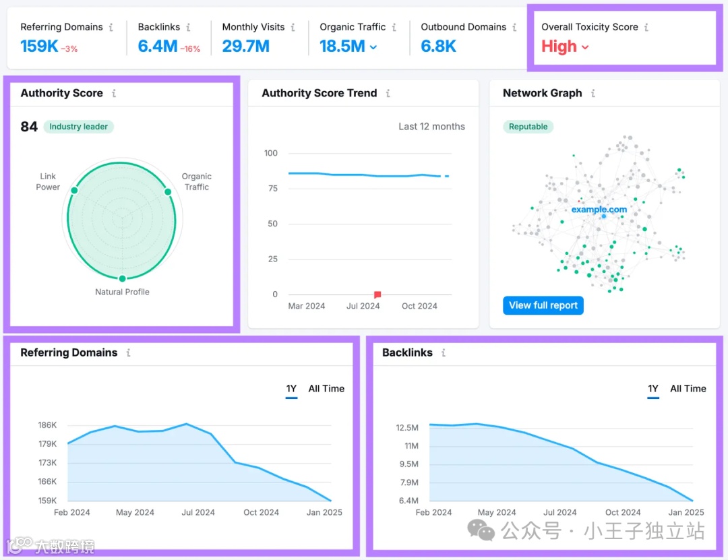Open the 6.4M backlinks value link

pyautogui.click(x=158, y=46)
